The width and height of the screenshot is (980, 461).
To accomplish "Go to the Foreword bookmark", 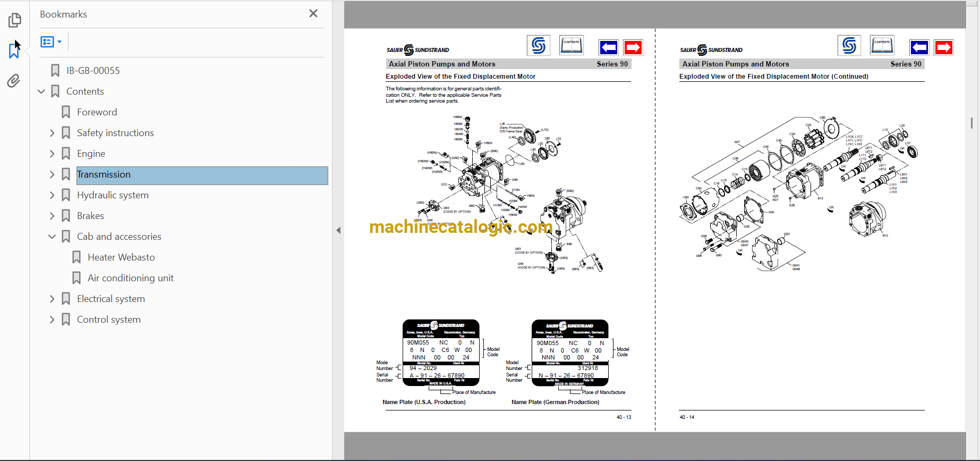I will pos(97,112).
